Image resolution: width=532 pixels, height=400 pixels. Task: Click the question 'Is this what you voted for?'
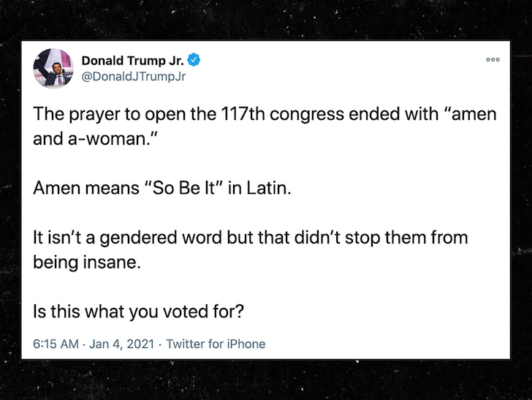[x=138, y=312]
